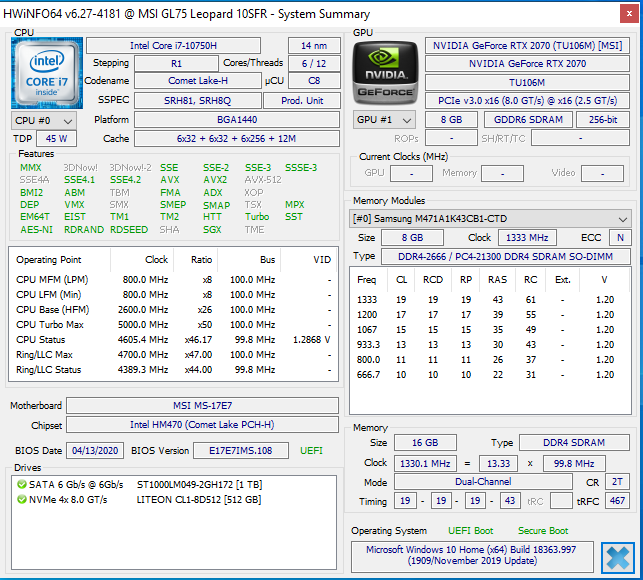Open the GPU #1 selector dropdown
Image resolution: width=643 pixels, height=580 pixels.
click(x=385, y=120)
